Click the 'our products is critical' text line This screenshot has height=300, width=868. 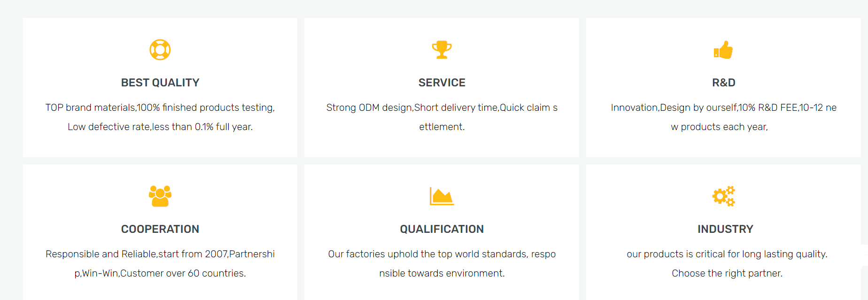[727, 254]
